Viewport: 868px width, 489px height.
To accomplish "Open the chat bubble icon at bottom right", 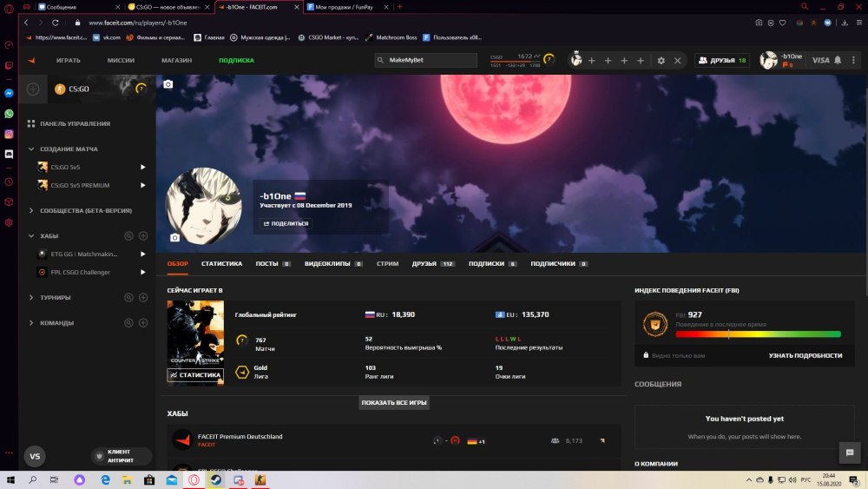I will point(850,453).
